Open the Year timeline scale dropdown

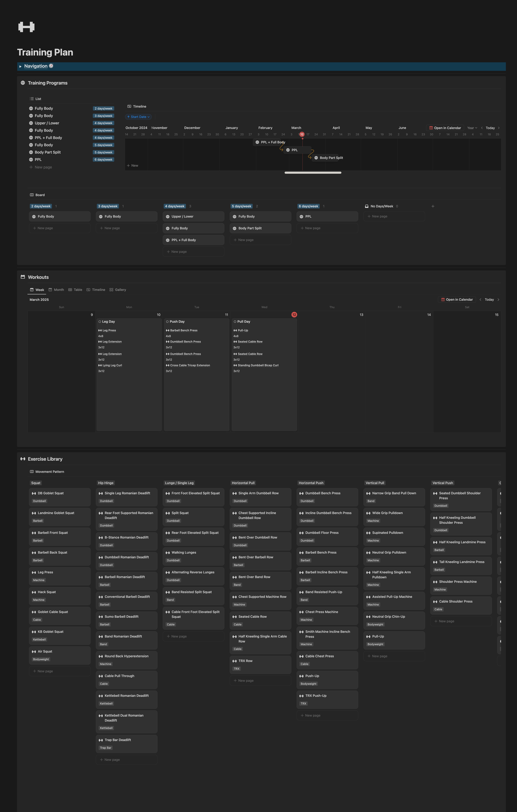472,128
